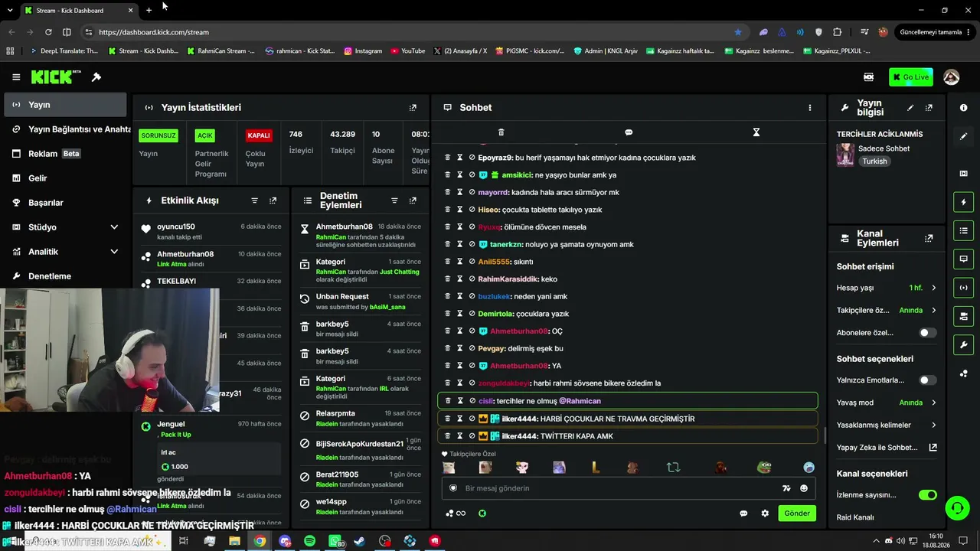Timeout mayorrd using the hourglass icon

pos(460,192)
